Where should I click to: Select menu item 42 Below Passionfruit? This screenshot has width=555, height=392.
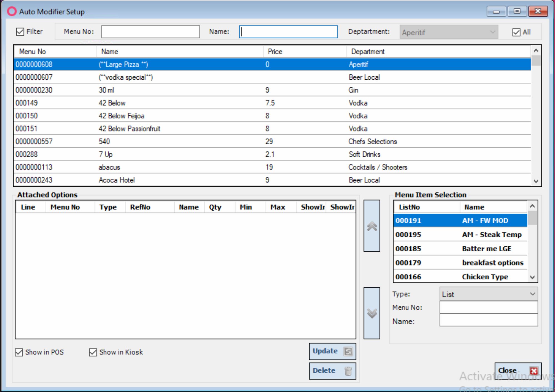[x=272, y=129]
